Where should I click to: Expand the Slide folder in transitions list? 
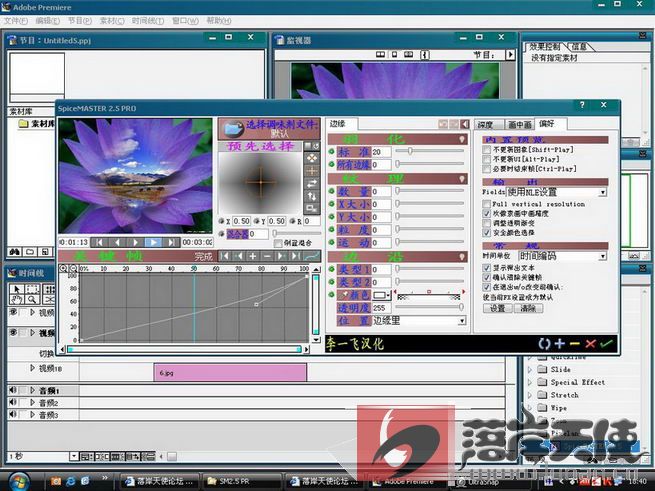530,369
